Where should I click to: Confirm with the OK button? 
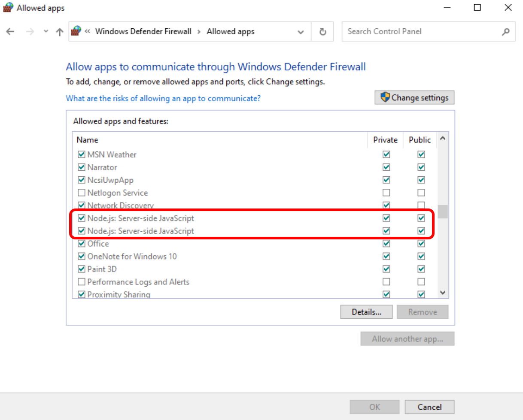[x=375, y=407]
